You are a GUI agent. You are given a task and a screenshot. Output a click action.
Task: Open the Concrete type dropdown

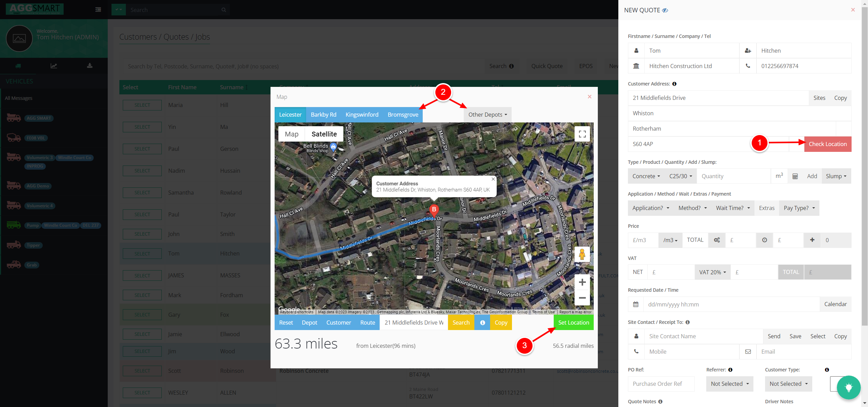(x=646, y=176)
